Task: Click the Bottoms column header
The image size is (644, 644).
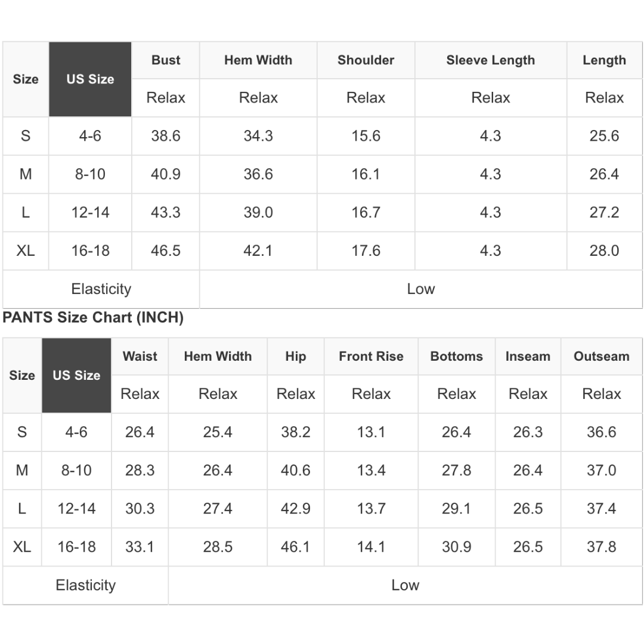Action: click(456, 357)
